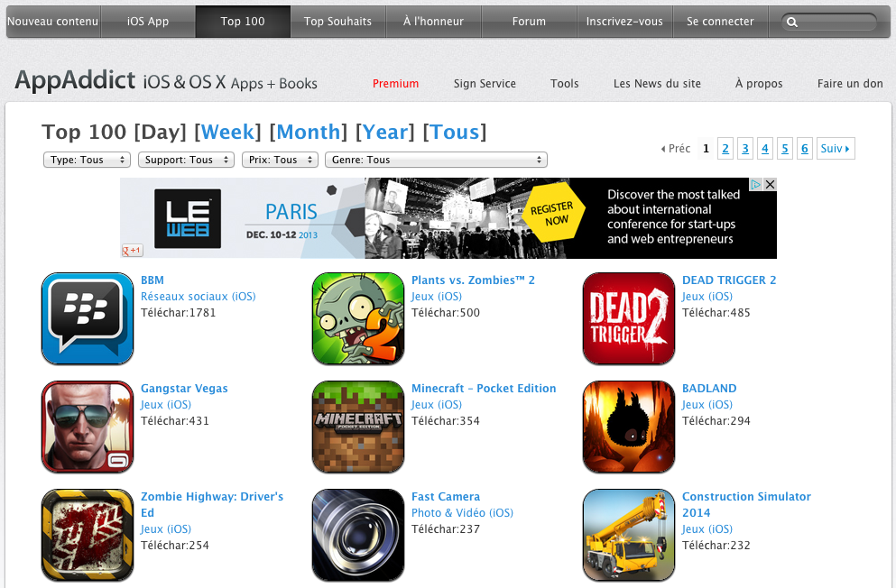The width and height of the screenshot is (896, 588).
Task: Click the Suiv next page button
Action: [836, 149]
